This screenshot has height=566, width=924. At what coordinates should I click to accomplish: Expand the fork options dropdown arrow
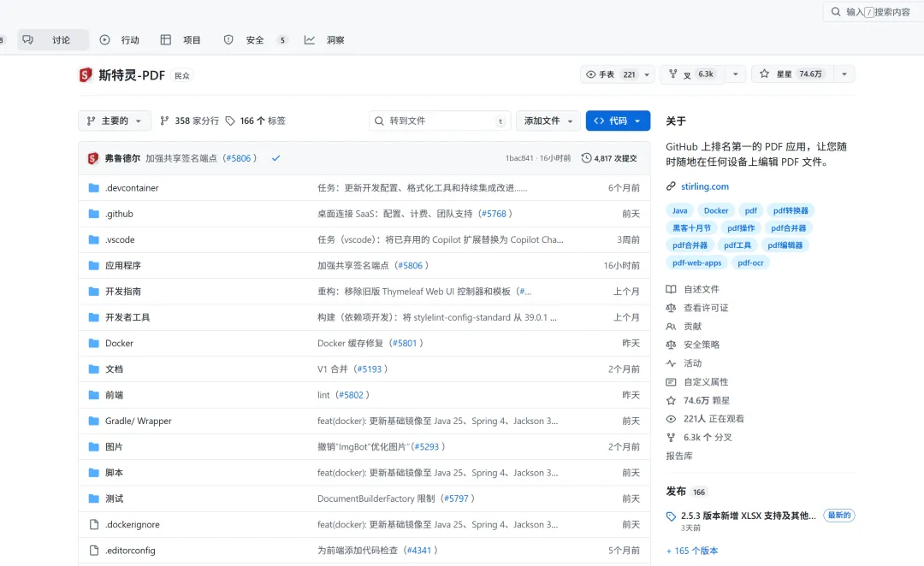735,74
